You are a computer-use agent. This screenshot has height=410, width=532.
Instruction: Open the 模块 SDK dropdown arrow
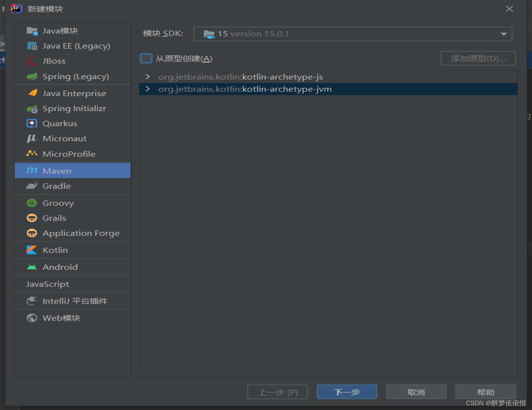click(504, 34)
